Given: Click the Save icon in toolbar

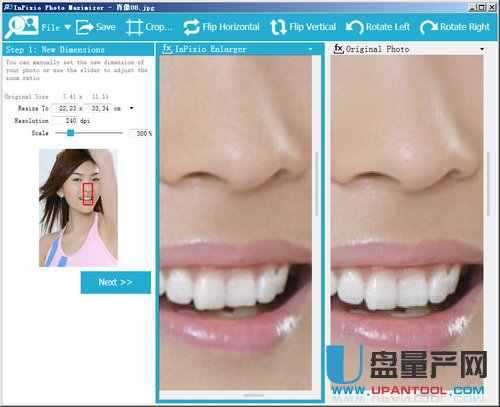Looking at the screenshot, I should [84, 27].
